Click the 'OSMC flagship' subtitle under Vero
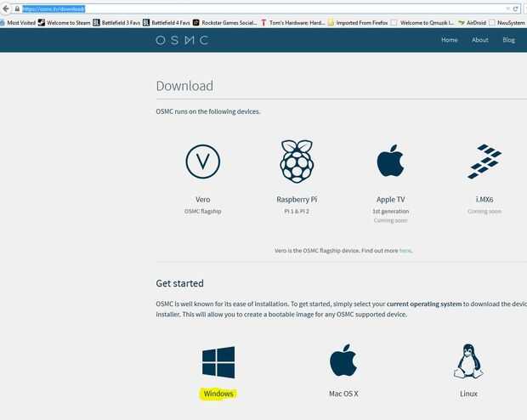The height and width of the screenshot is (420, 527). pos(202,211)
